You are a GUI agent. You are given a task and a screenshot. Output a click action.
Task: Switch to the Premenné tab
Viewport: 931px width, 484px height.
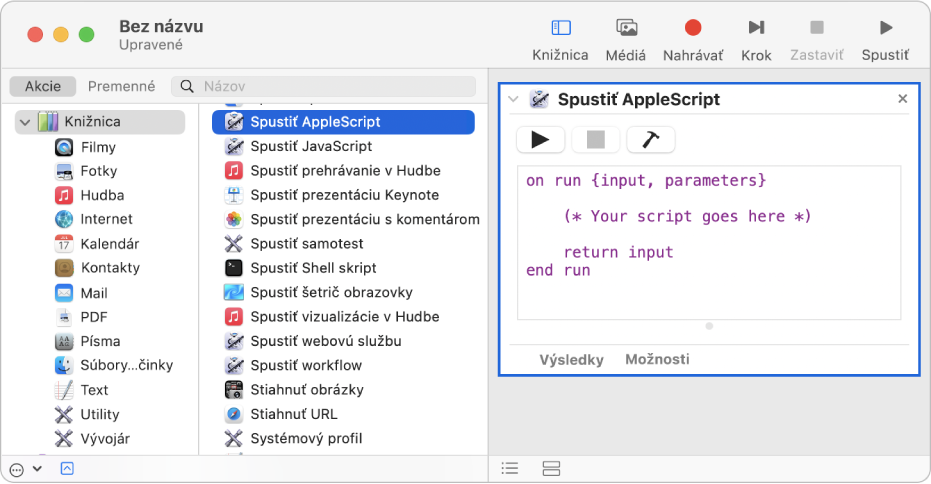coord(121,87)
